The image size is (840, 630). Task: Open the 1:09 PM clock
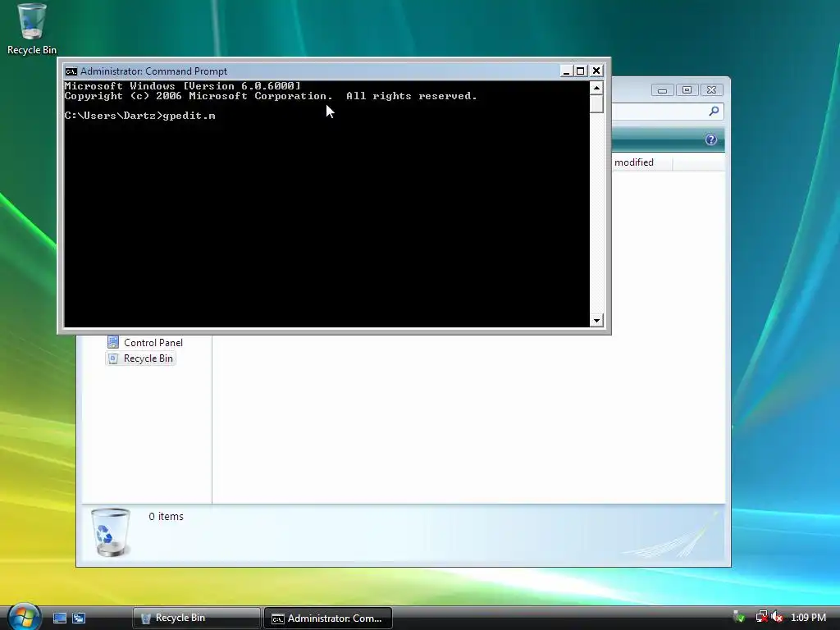[808, 618]
